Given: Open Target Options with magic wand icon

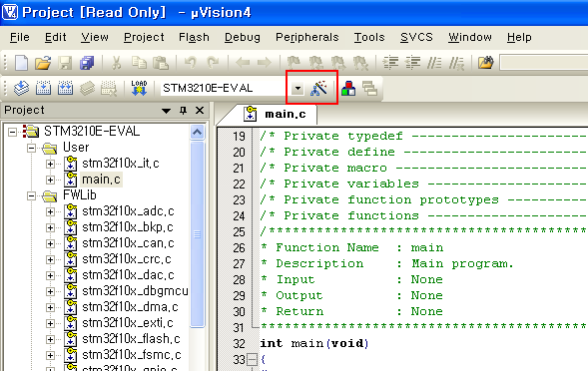Looking at the screenshot, I should tap(318, 89).
